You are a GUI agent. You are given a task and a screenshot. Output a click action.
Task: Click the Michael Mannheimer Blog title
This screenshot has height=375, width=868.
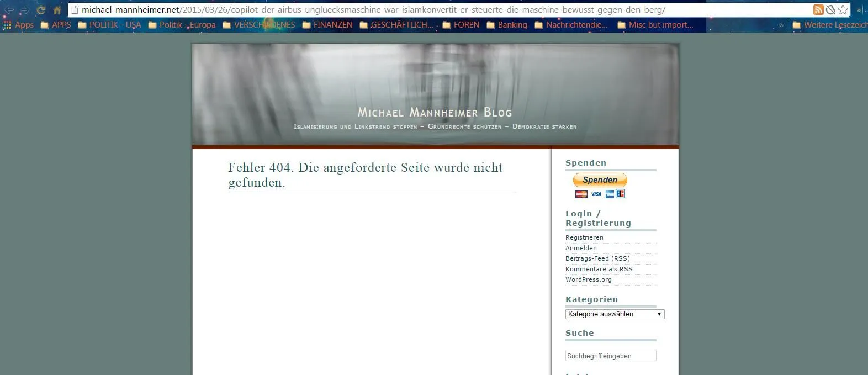click(435, 112)
